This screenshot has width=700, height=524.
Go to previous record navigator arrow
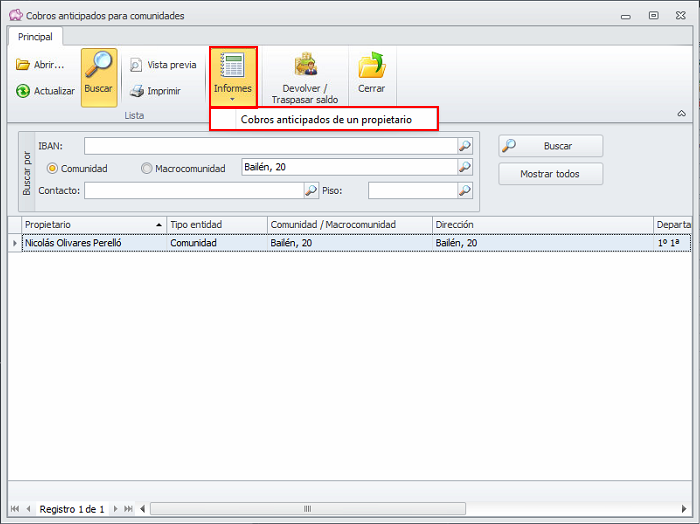(x=29, y=508)
